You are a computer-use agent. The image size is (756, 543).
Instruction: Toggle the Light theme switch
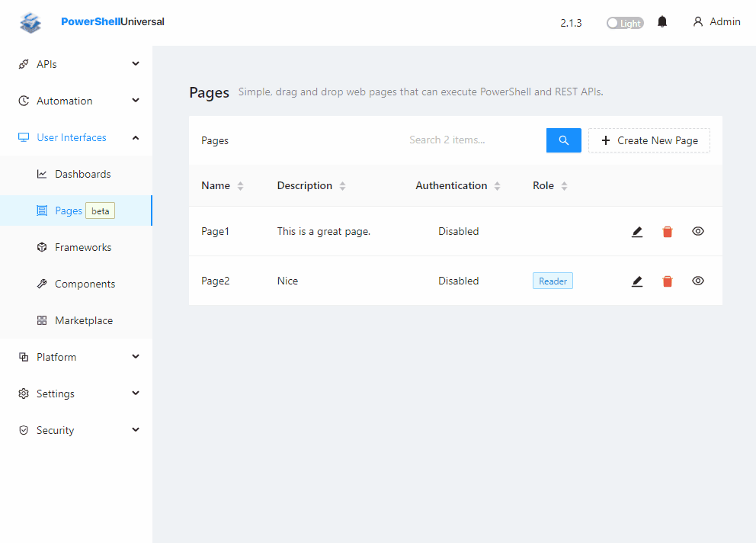point(625,23)
